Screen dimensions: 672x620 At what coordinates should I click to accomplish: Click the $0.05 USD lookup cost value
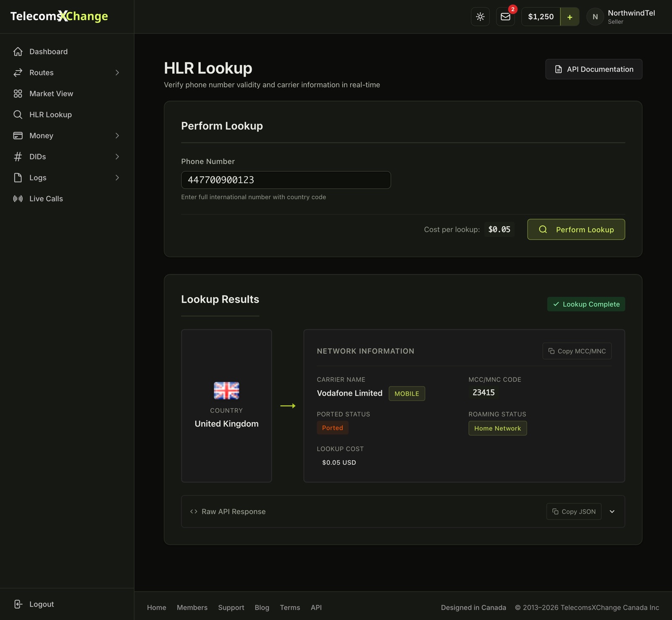(x=339, y=462)
